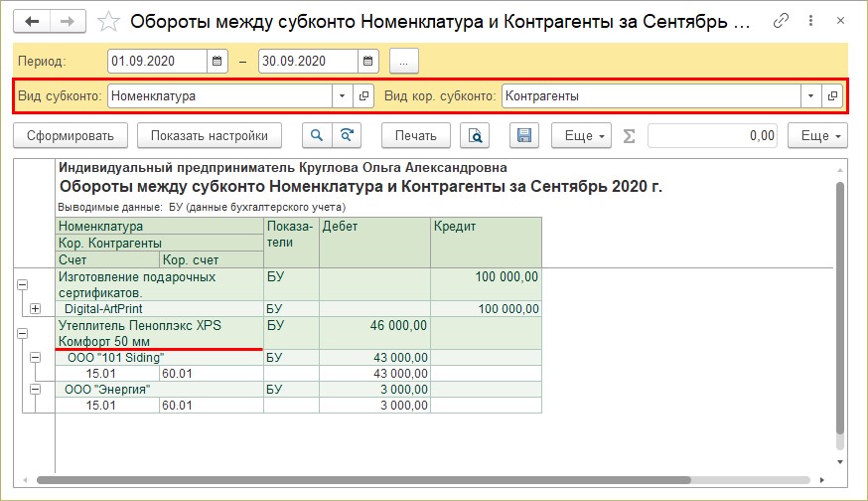Screen dimensions: 868x501
Task: Open the Еще menu next to save icon
Action: (582, 135)
